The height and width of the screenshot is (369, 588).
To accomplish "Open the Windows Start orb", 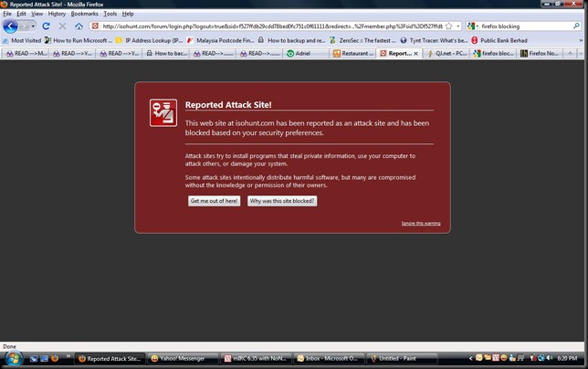I will (13, 359).
